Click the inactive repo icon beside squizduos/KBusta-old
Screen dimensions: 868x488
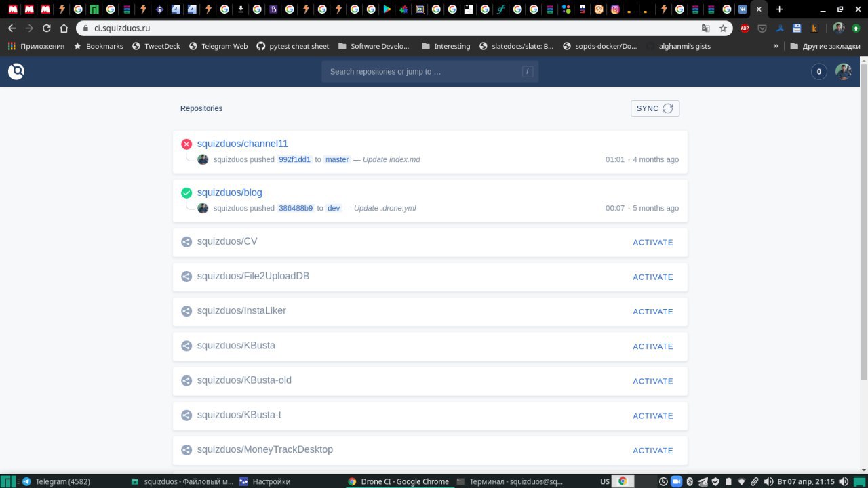coord(186,380)
